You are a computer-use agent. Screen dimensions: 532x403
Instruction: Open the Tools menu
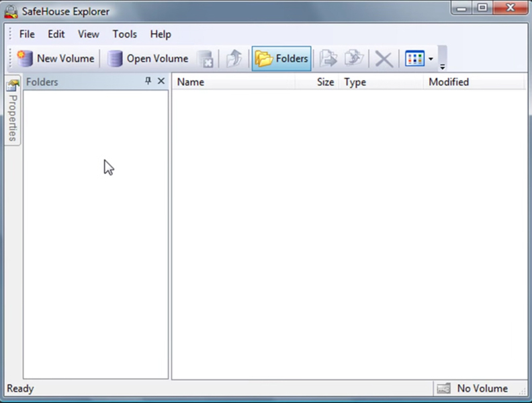124,34
